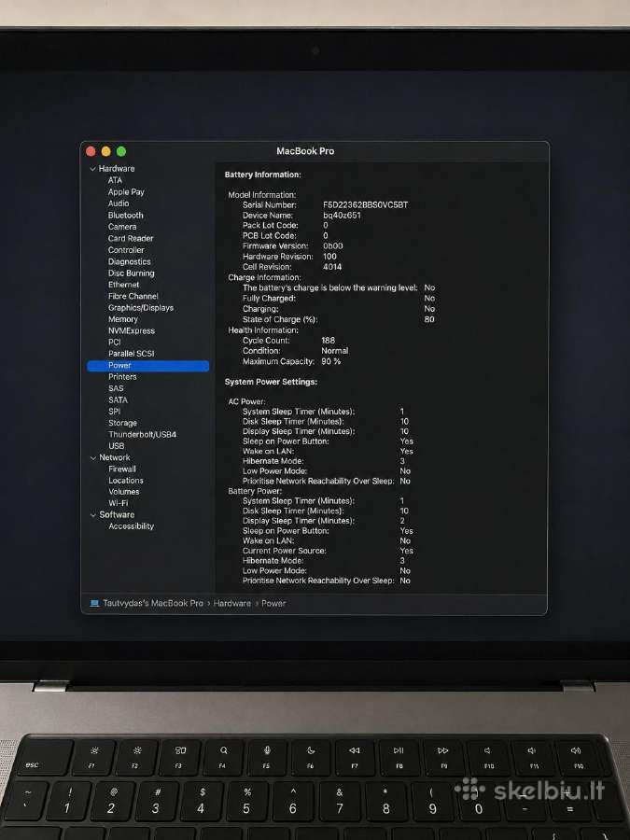Viewport: 630px width, 840px height.
Task: Click the green full-screen button
Action: click(121, 151)
